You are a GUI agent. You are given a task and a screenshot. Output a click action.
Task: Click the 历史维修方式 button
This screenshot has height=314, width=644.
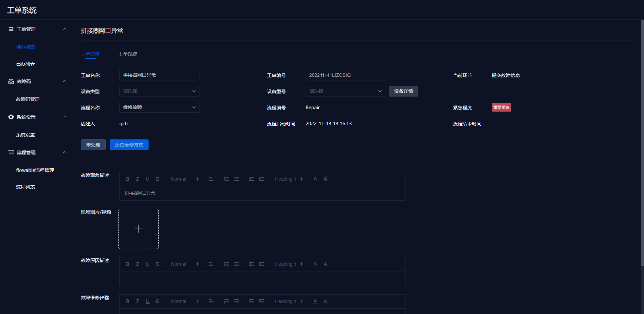[x=129, y=145]
